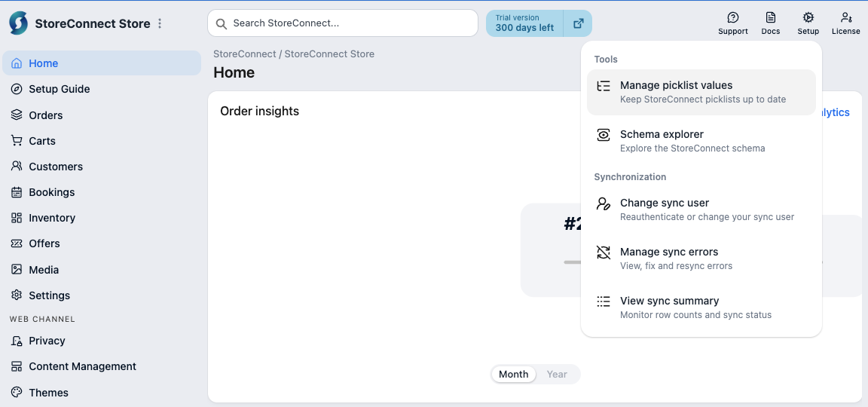Click the Orders stack icon
The image size is (868, 407).
coord(17,115)
